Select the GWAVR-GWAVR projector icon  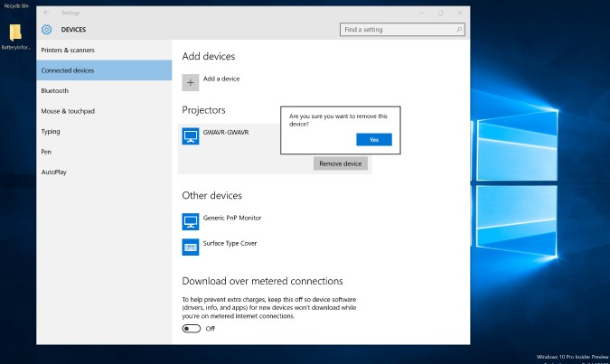point(191,135)
